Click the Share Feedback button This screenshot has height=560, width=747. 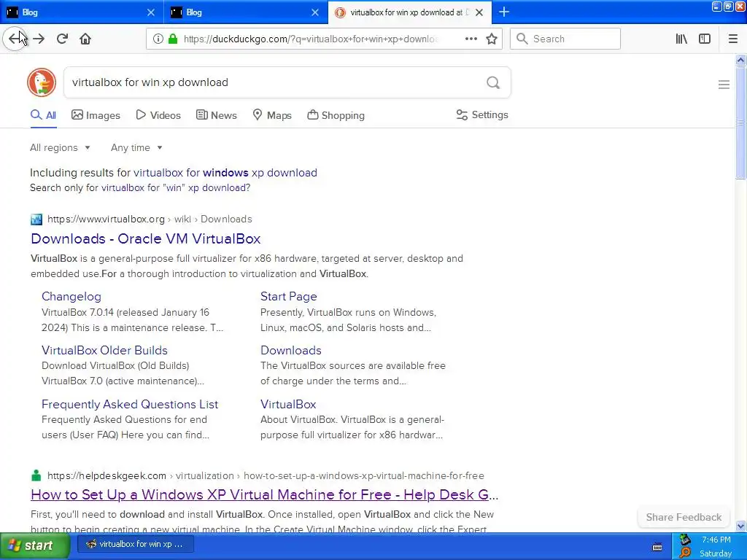[x=684, y=517]
